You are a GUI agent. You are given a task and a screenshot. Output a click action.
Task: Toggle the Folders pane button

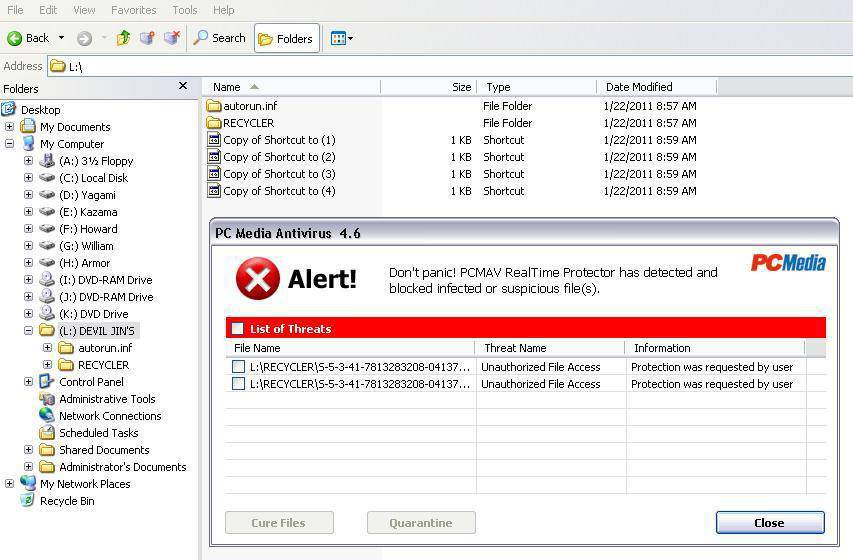(286, 39)
